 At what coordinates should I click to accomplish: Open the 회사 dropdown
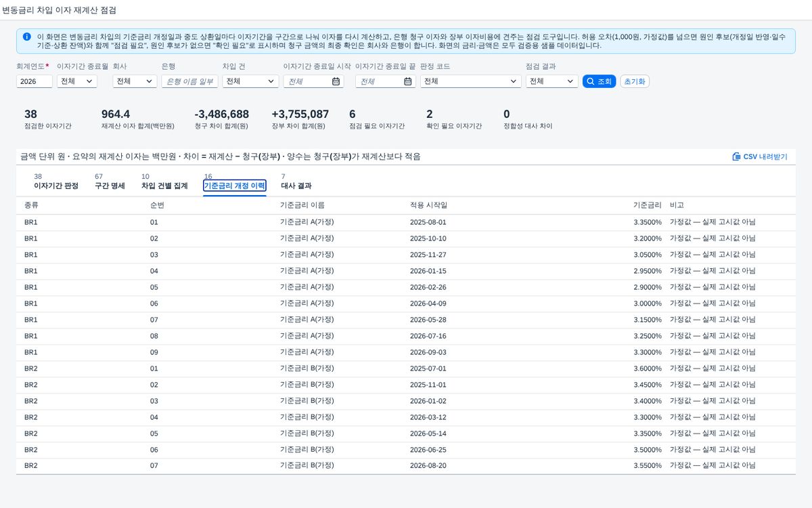[x=135, y=81]
